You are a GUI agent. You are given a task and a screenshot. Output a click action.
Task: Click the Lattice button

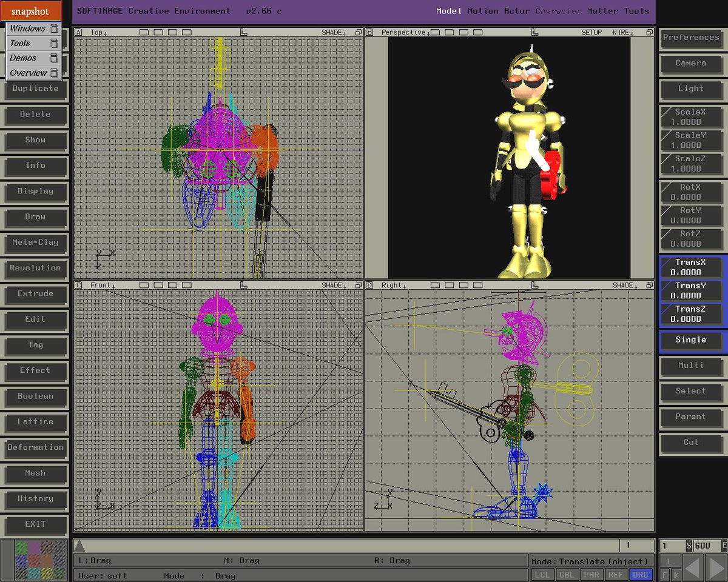35,422
